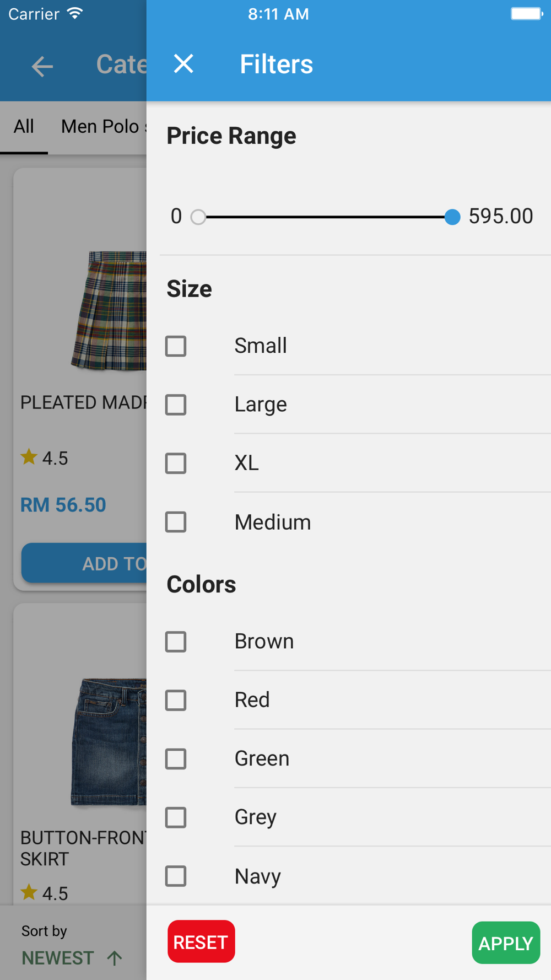This screenshot has height=980, width=551.
Task: Tap the star rating on Pleated Madras skirt
Action: tap(44, 457)
